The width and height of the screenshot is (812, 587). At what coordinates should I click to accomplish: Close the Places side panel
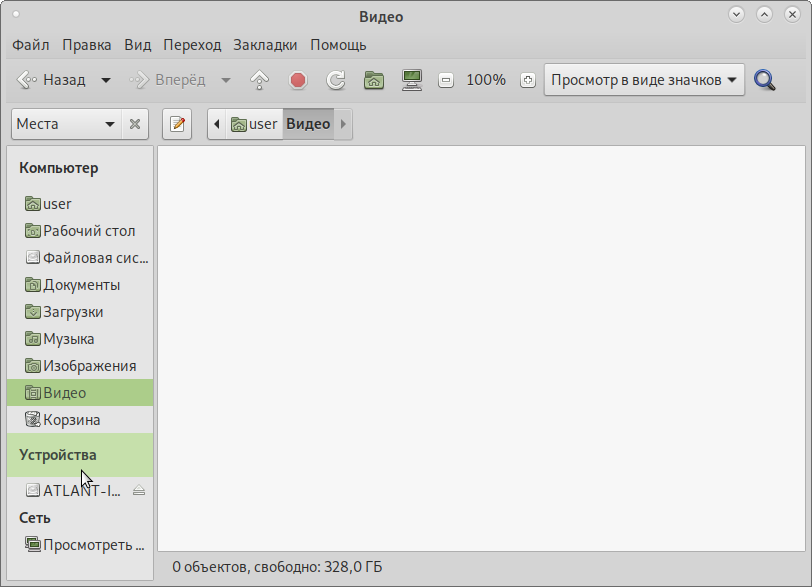click(x=135, y=124)
